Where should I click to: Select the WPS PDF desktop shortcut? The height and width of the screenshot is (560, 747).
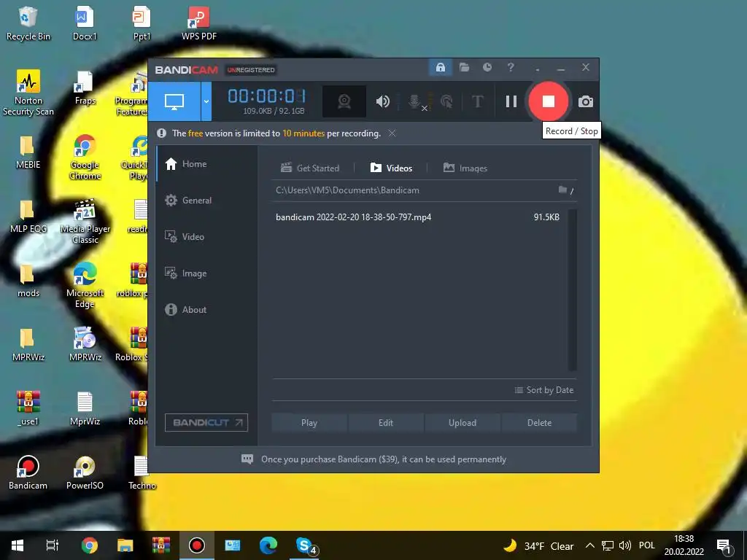[198, 23]
